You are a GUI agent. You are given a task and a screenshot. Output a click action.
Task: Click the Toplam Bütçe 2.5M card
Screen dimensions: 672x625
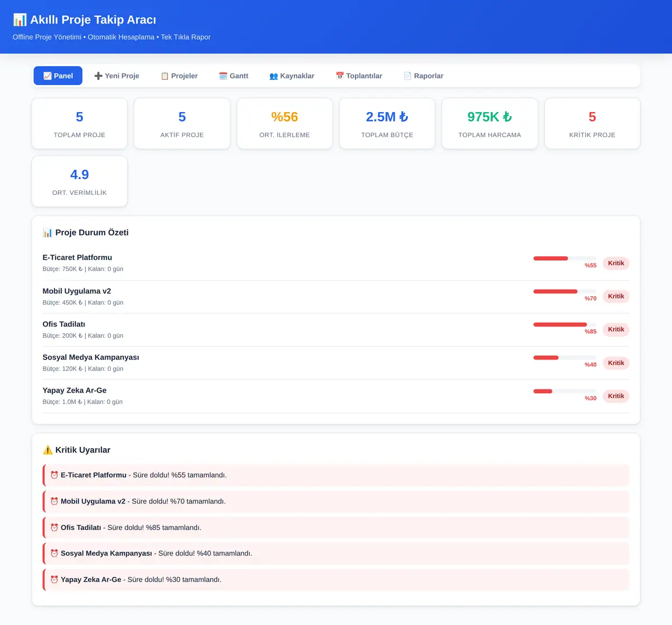tap(387, 124)
